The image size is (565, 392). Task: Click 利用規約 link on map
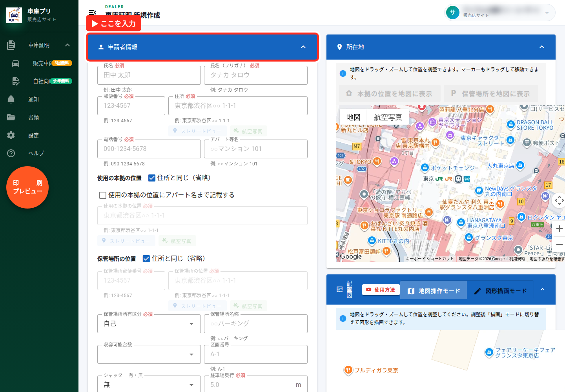point(517,259)
